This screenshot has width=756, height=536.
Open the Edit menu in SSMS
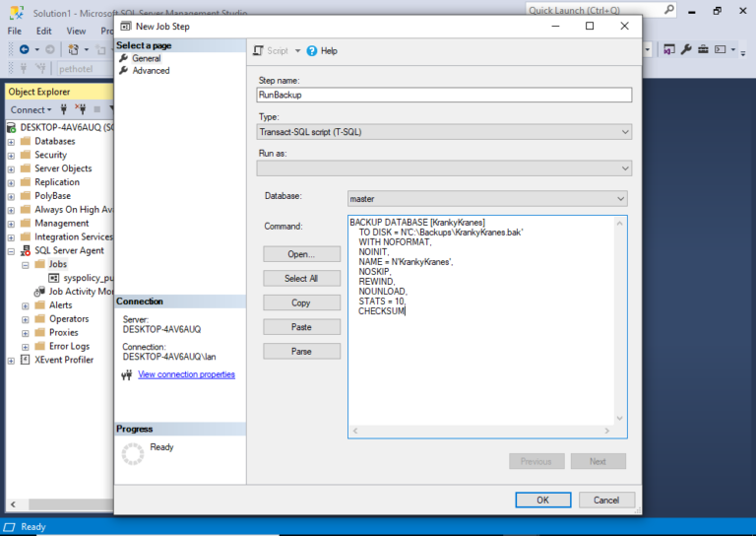click(44, 31)
